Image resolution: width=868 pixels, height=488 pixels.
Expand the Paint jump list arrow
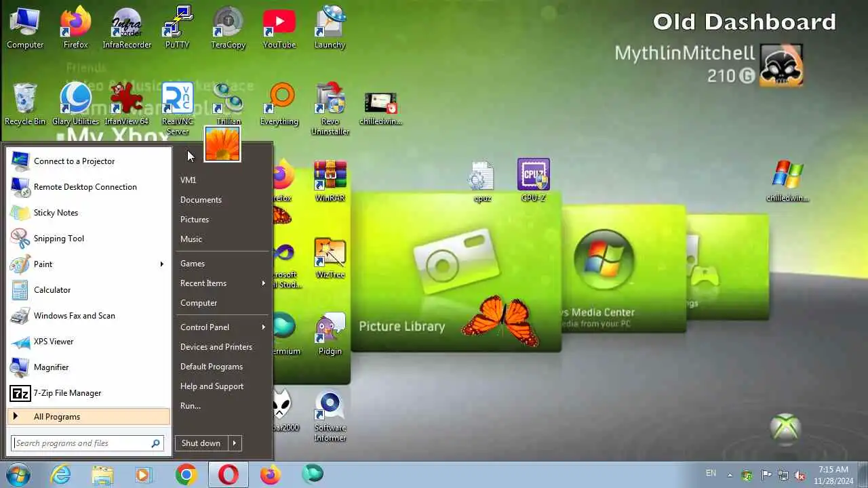tap(161, 264)
